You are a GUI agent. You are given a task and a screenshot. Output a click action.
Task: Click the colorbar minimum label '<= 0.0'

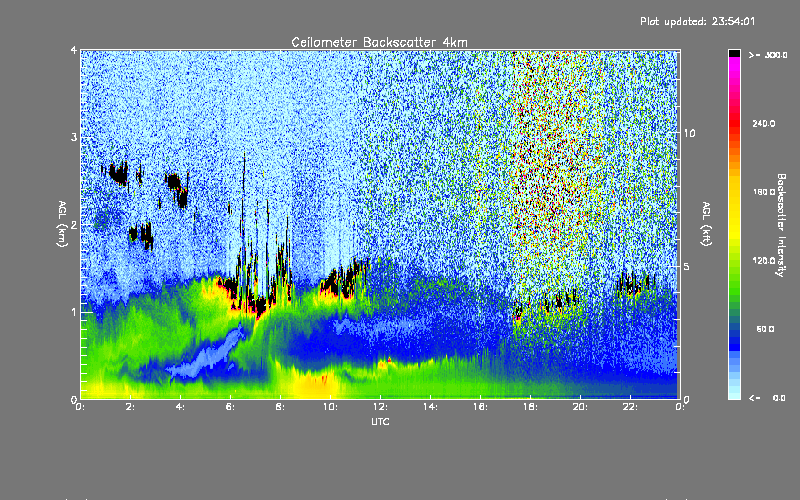point(767,398)
